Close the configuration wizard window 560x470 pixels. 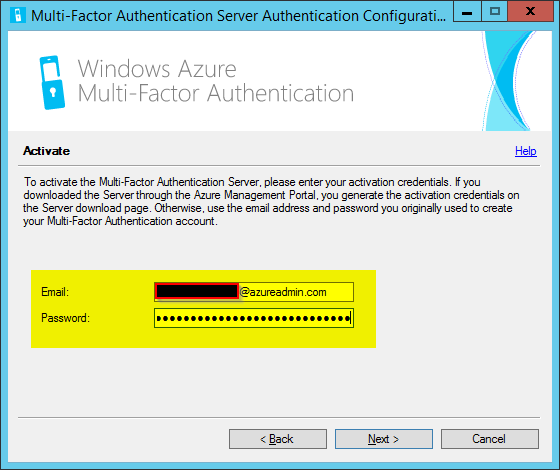530,12
